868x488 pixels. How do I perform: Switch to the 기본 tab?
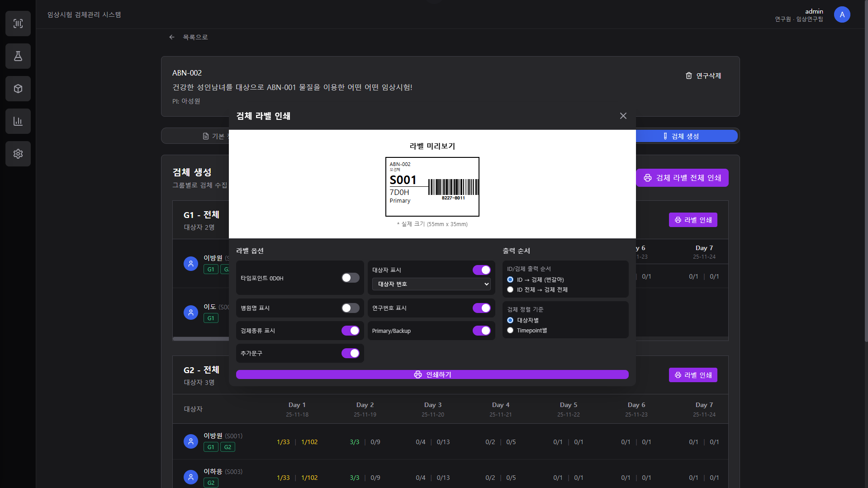click(x=213, y=136)
